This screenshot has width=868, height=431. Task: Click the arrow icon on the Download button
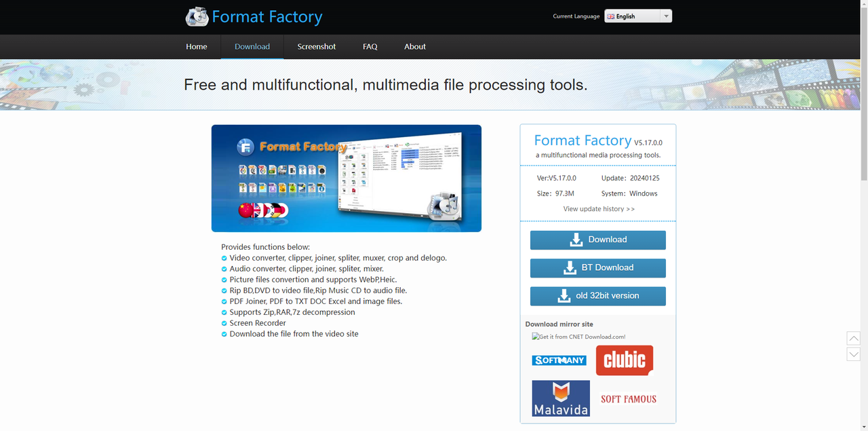click(576, 240)
